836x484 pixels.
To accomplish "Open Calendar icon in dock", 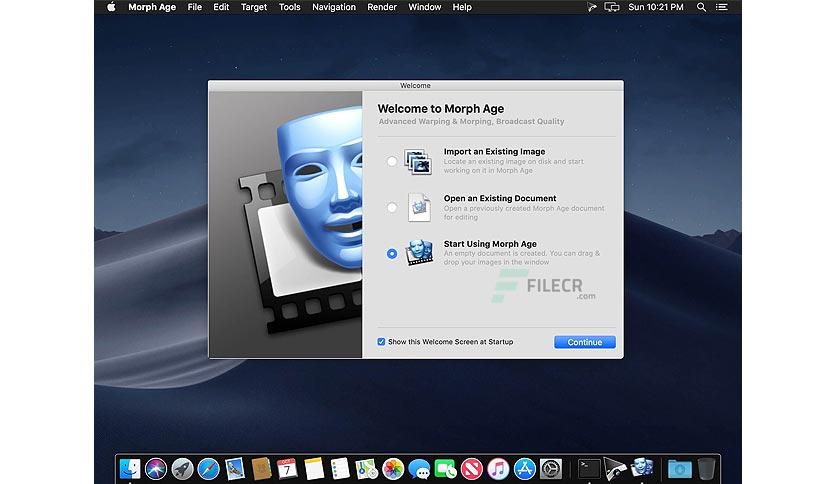I will 287,469.
